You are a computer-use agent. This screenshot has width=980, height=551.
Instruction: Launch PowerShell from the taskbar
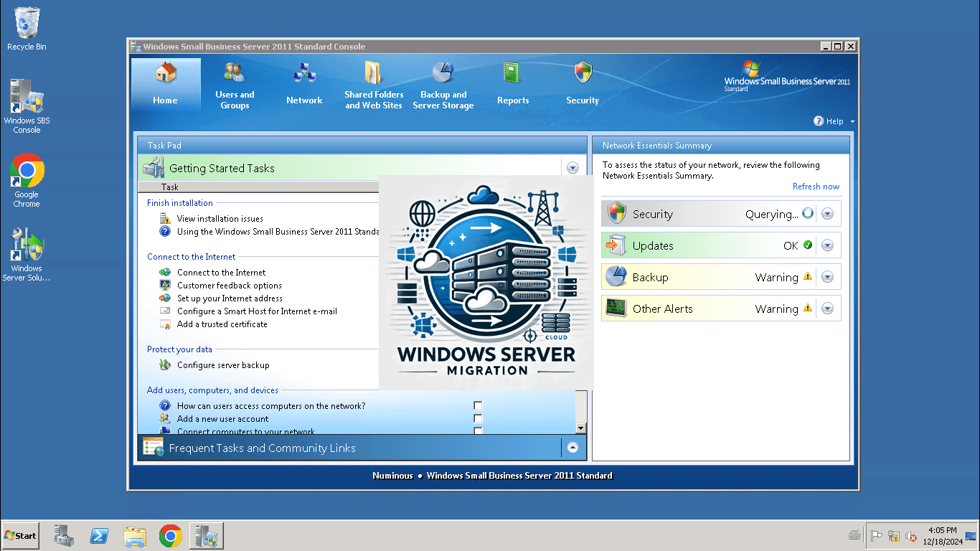tap(99, 536)
